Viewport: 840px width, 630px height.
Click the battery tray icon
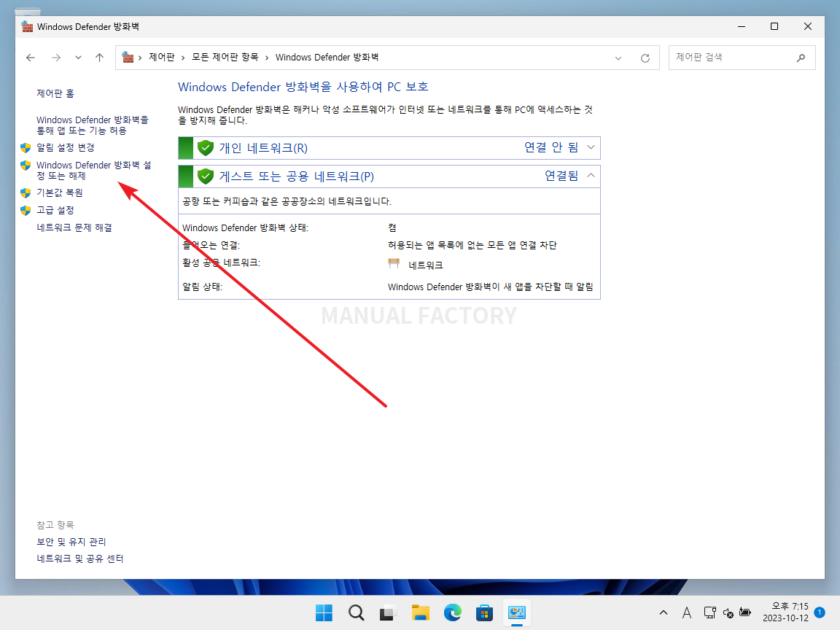pos(745,612)
